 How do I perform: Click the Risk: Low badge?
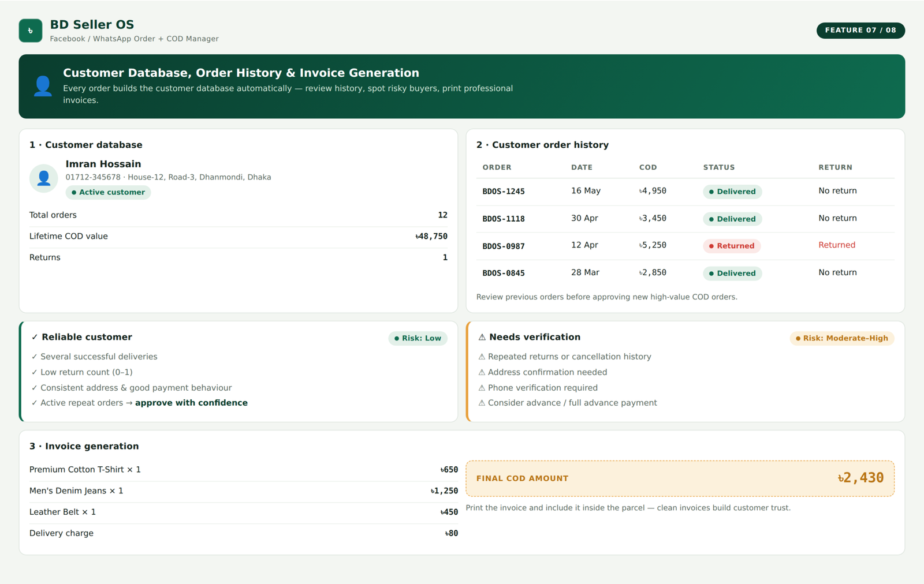pyautogui.click(x=418, y=338)
